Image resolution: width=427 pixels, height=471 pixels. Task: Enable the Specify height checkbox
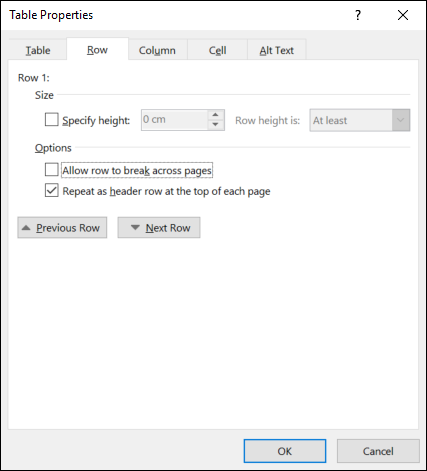pos(52,120)
